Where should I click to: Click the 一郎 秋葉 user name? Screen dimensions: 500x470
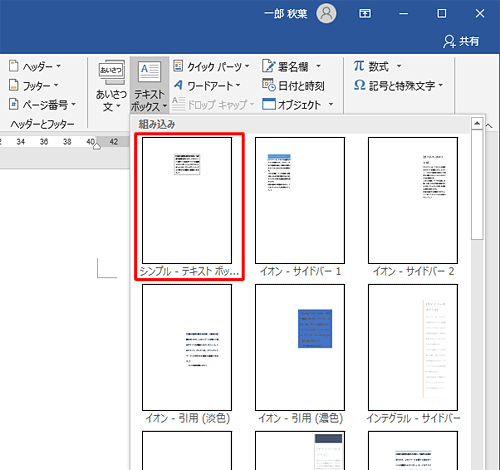coord(285,14)
